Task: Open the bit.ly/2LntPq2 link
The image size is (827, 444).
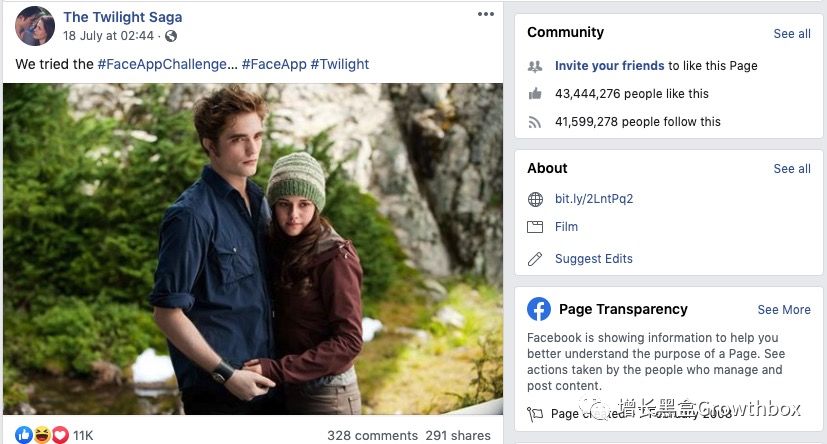Action: click(594, 199)
